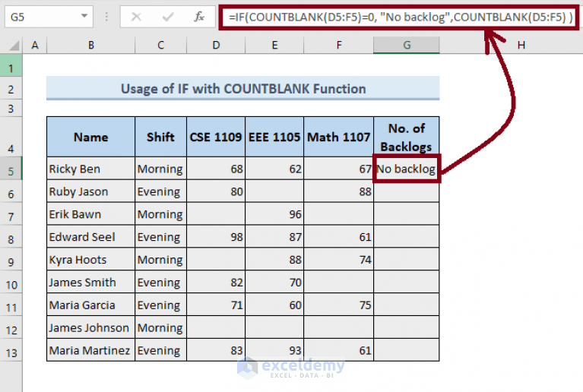The width and height of the screenshot is (583, 392).
Task: Select the cell 'Kyra Hoots'
Action: tap(90, 259)
